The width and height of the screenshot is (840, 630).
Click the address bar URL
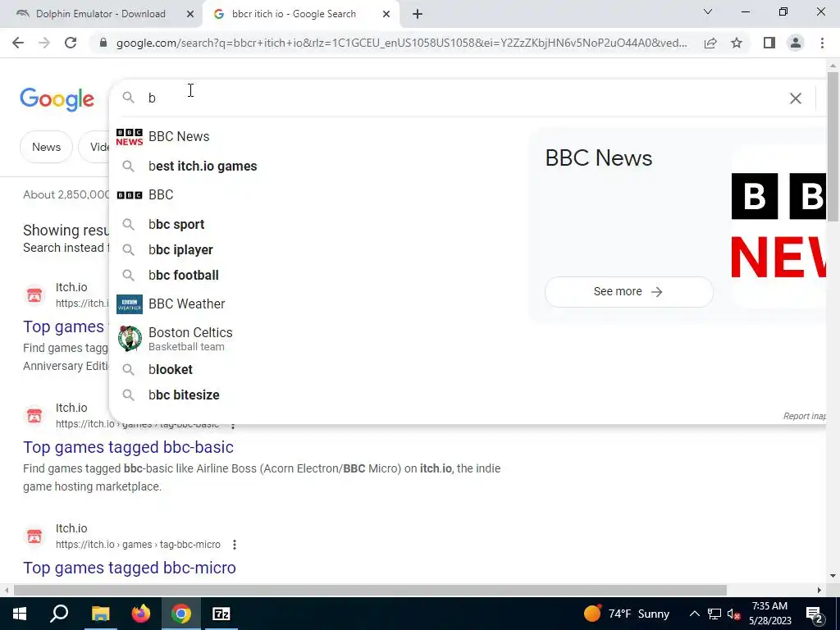(x=401, y=43)
